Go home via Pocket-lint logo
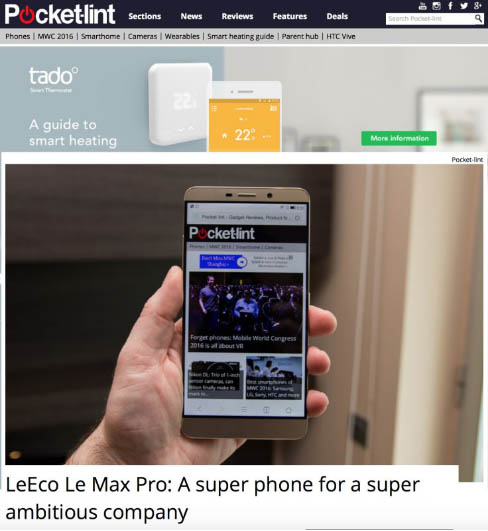The height and width of the screenshot is (531, 488). [60, 14]
